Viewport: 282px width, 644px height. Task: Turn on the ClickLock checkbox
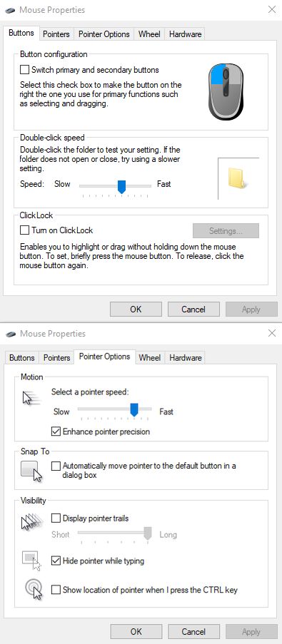coord(25,230)
